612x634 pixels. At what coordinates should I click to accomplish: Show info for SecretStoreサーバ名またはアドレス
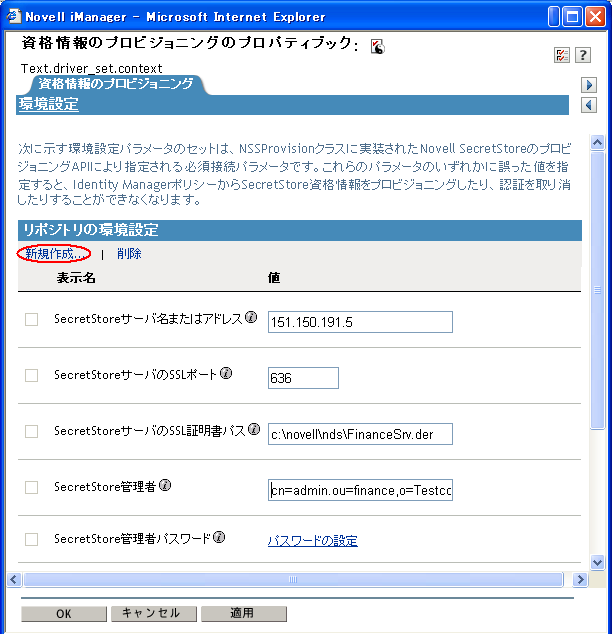(251, 317)
